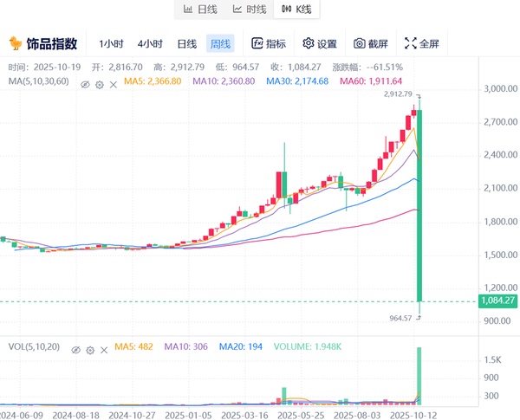Switch to the 时线 chart tab
This screenshot has height=420, width=520.
click(249, 10)
